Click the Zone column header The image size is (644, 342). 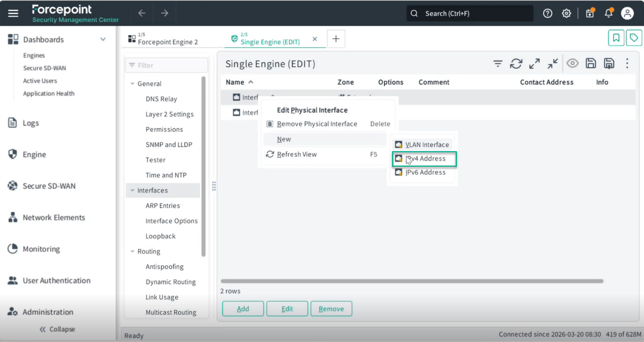point(345,82)
